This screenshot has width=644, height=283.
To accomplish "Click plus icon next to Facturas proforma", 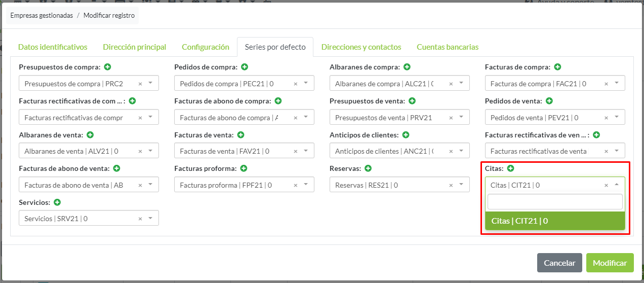I will coord(244,168).
